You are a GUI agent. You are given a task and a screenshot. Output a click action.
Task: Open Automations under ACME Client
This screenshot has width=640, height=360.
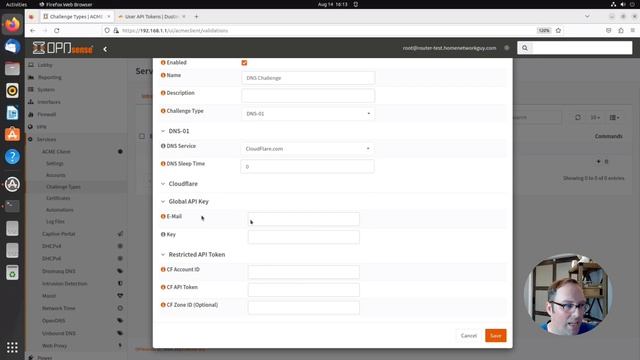60,210
